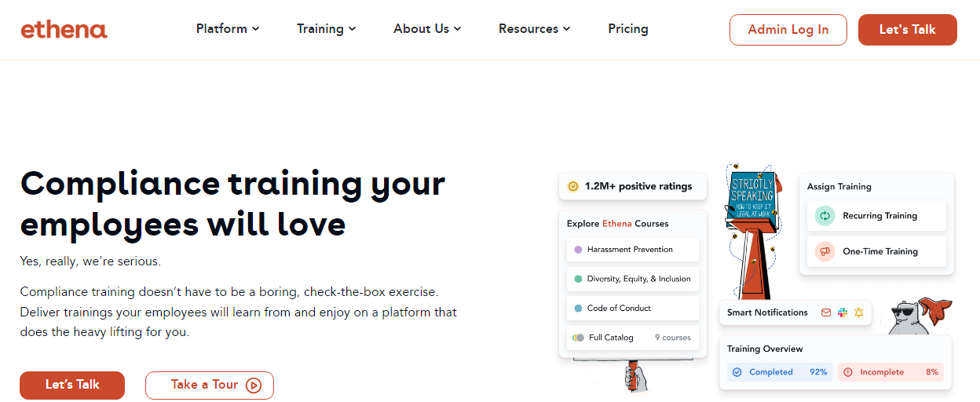Click the Admin Log In button

tap(788, 30)
